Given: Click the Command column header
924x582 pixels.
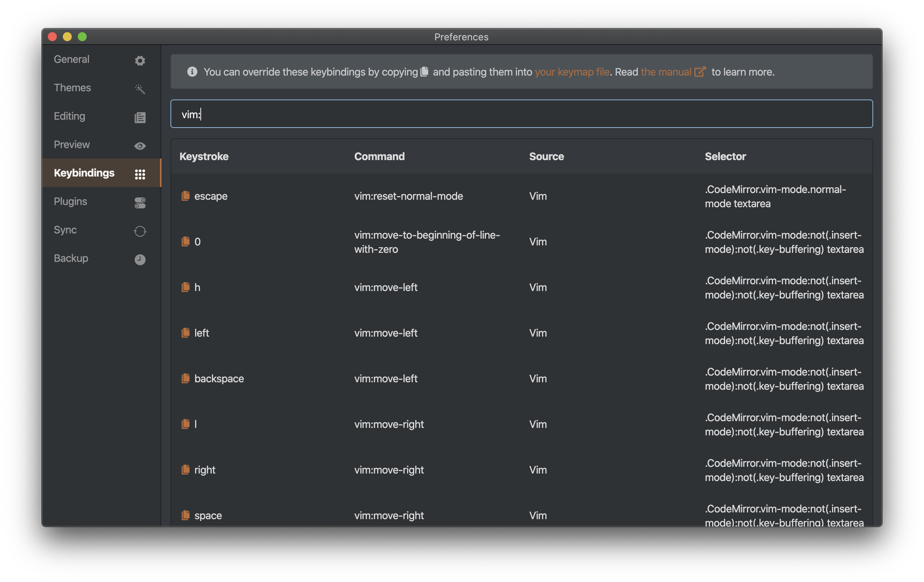Looking at the screenshot, I should coord(379,156).
